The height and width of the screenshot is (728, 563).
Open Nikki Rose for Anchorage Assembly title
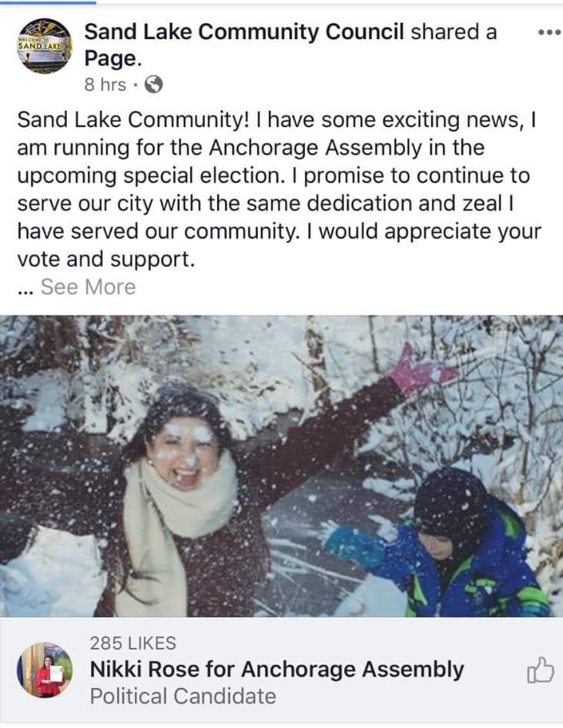pyautogui.click(x=276, y=669)
